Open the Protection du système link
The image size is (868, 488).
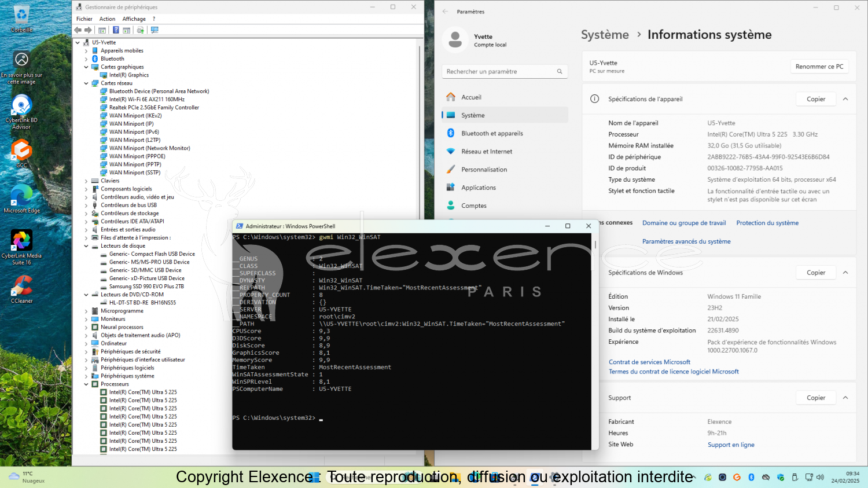coord(767,223)
